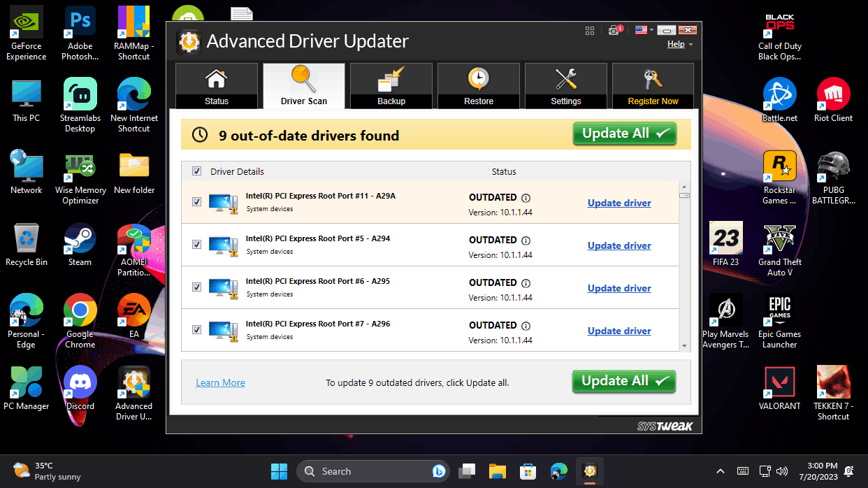868x488 pixels.
Task: Update driver for Root Port #5 - A294
Action: [x=619, y=245]
